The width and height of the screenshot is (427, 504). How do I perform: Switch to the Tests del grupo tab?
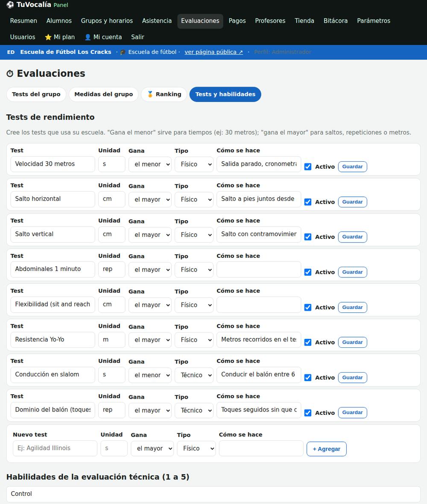(36, 94)
